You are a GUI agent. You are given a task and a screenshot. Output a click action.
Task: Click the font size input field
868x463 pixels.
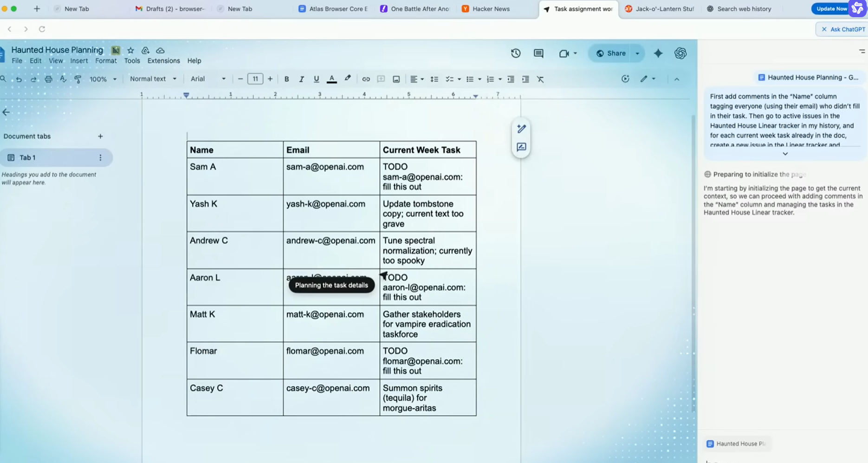[x=255, y=78]
